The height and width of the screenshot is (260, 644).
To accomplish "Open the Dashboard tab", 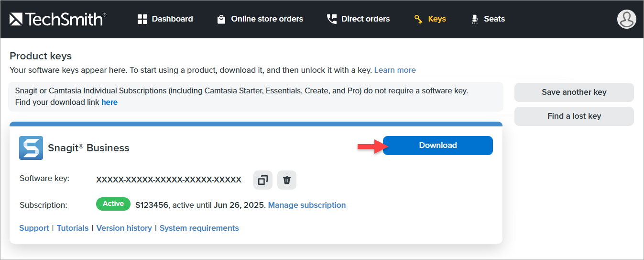I will pos(165,19).
